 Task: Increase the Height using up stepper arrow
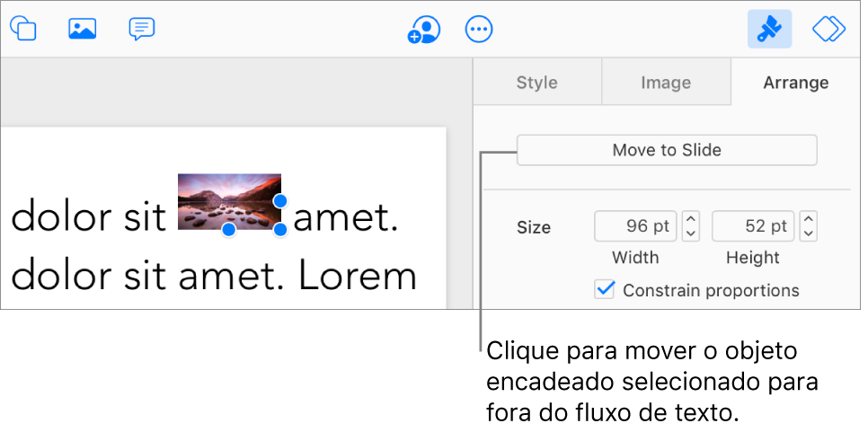809,219
